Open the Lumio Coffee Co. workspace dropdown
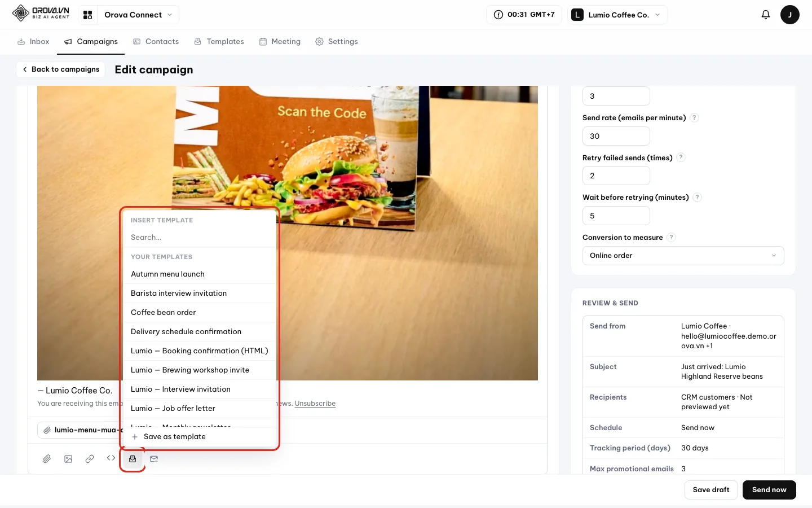 618,15
